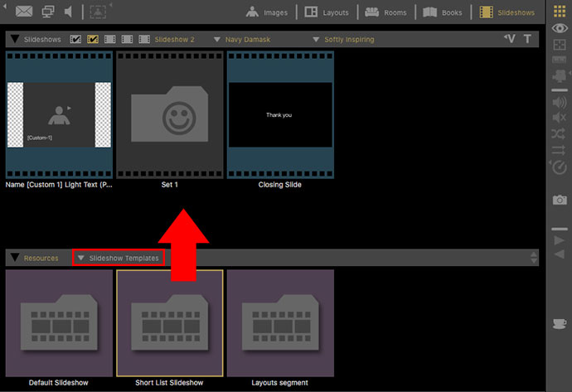Screen dimensions: 572x392
Task: Toggle the eye visibility icon in sidebar
Action: coord(560,28)
